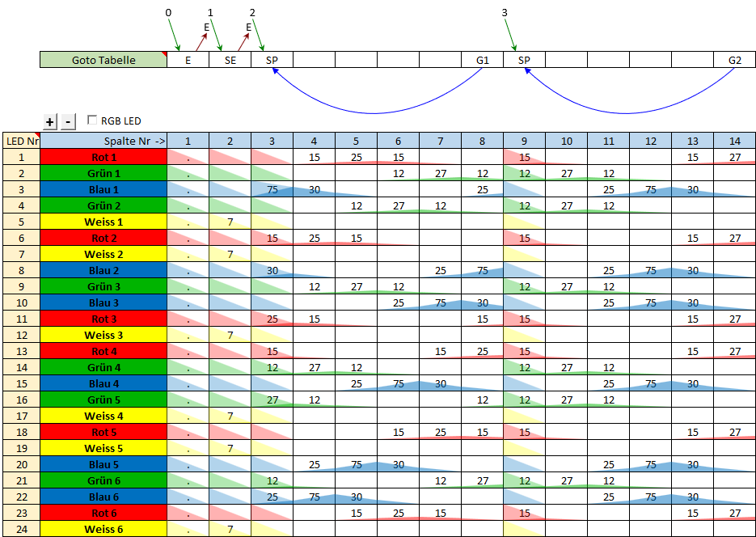This screenshot has width=756, height=537.
Task: Click the Weiss 6 label cell
Action: pos(103,529)
